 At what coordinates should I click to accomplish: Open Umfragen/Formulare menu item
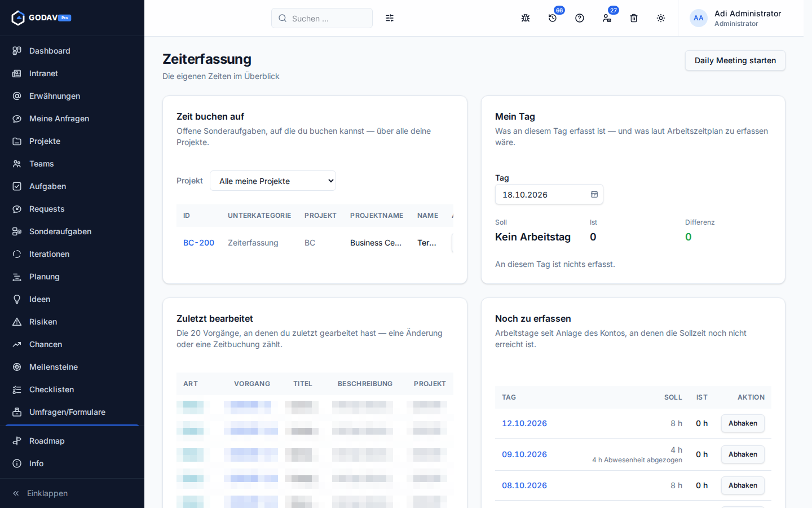point(72,412)
